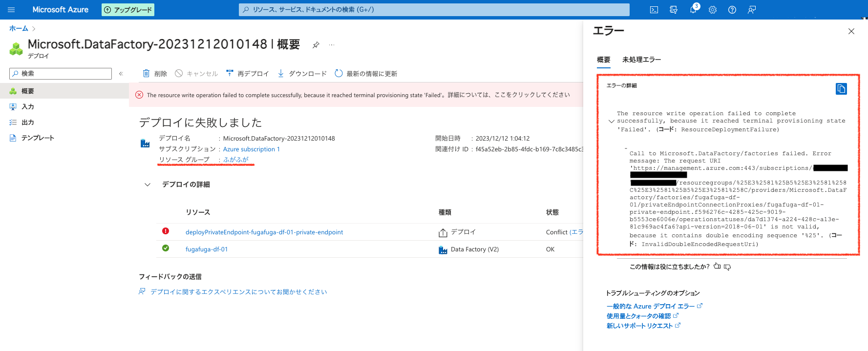Click the リソース column header
Image resolution: width=868 pixels, height=351 pixels.
click(198, 212)
